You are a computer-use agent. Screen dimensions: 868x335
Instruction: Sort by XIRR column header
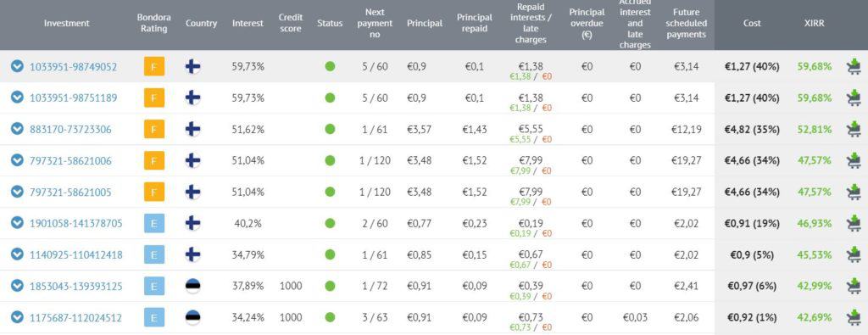click(x=814, y=23)
